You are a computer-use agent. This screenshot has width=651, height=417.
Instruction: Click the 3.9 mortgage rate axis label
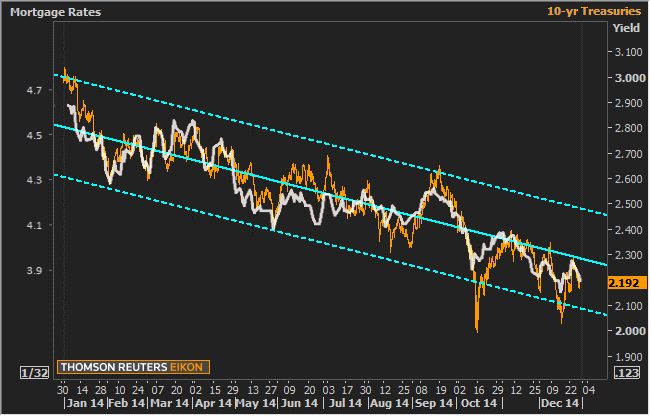click(x=34, y=271)
